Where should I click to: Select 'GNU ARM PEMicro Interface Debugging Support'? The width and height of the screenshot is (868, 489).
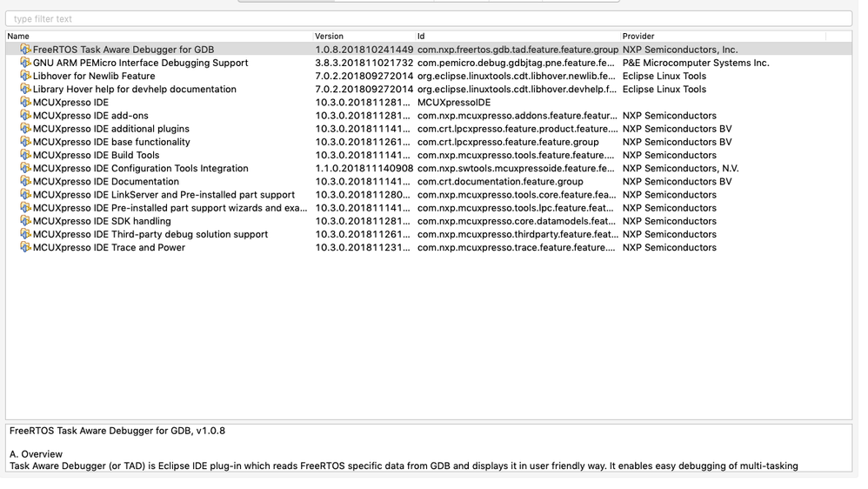point(141,64)
